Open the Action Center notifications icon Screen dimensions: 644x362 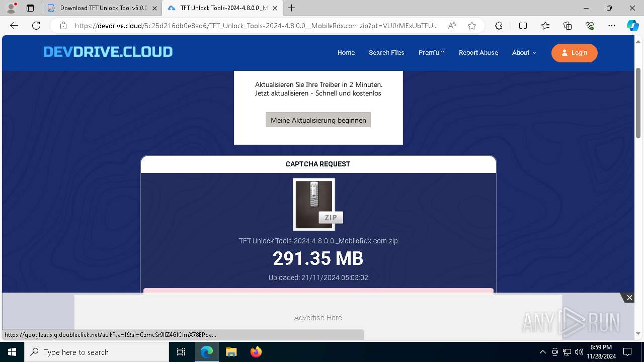click(x=627, y=352)
